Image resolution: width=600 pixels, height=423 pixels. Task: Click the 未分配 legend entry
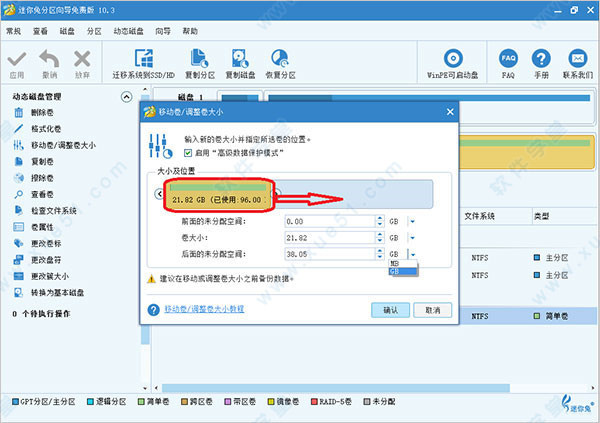(x=380, y=402)
